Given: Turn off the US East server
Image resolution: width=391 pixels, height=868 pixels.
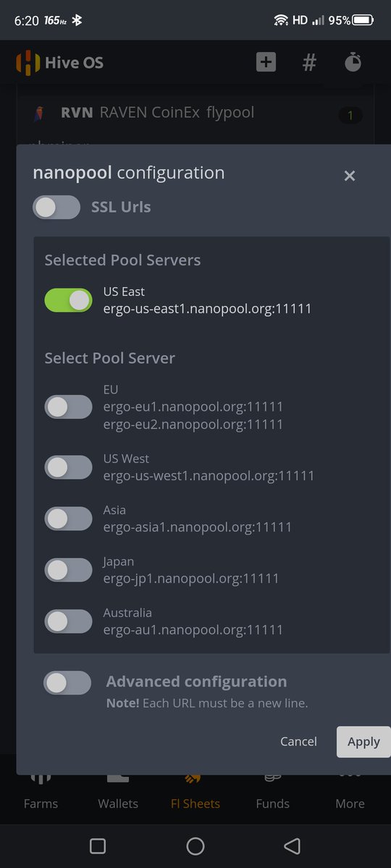Looking at the screenshot, I should pos(68,300).
